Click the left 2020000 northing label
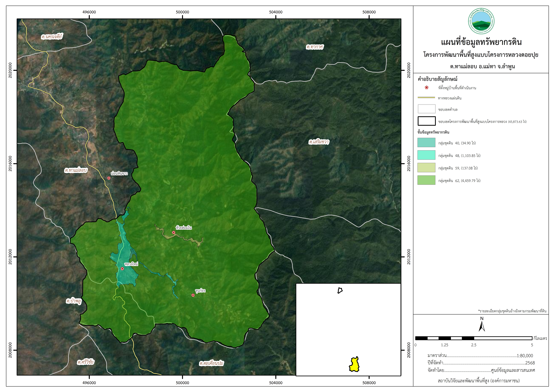Viewport: 554px width, 392px height. [x=10, y=70]
